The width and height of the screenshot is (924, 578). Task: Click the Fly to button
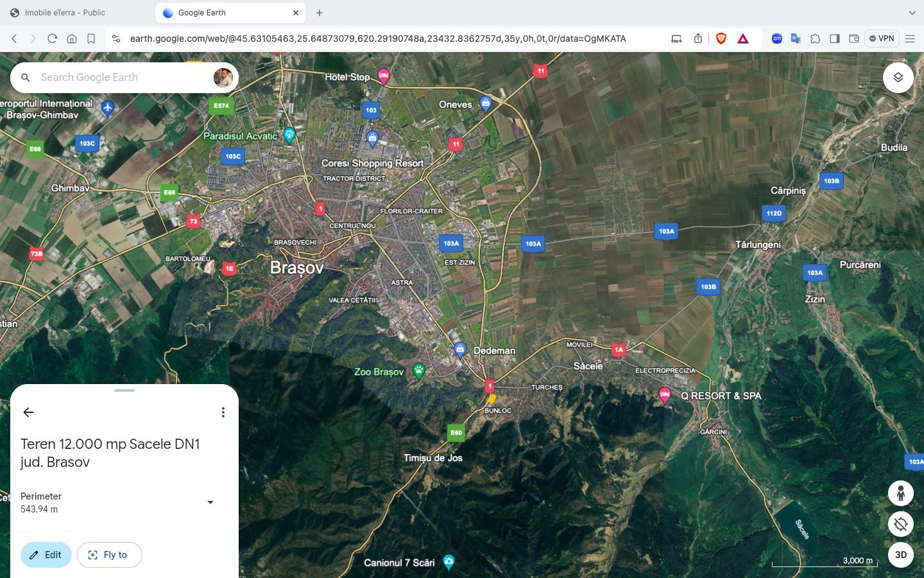109,555
